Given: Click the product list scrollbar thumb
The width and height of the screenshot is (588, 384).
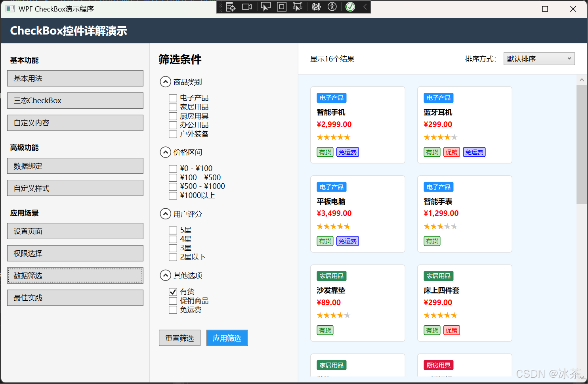Looking at the screenshot, I should 582,144.
